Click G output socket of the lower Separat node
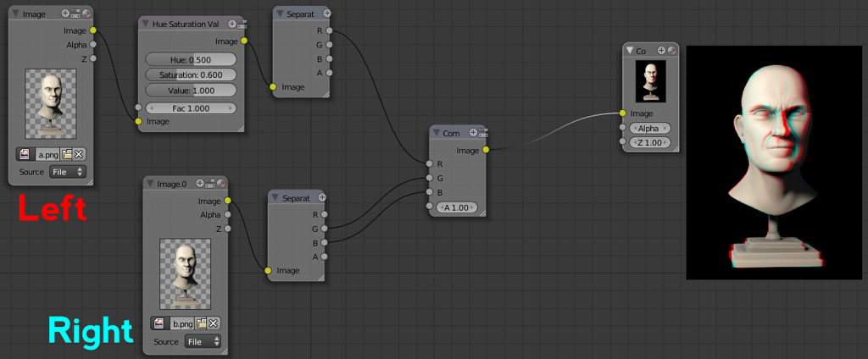This screenshot has height=359, width=868. pos(325,228)
